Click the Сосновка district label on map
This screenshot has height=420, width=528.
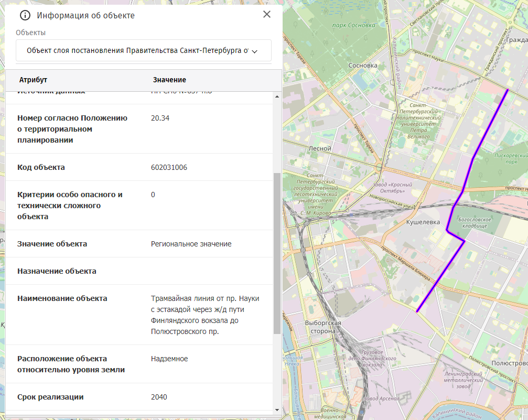(363, 66)
